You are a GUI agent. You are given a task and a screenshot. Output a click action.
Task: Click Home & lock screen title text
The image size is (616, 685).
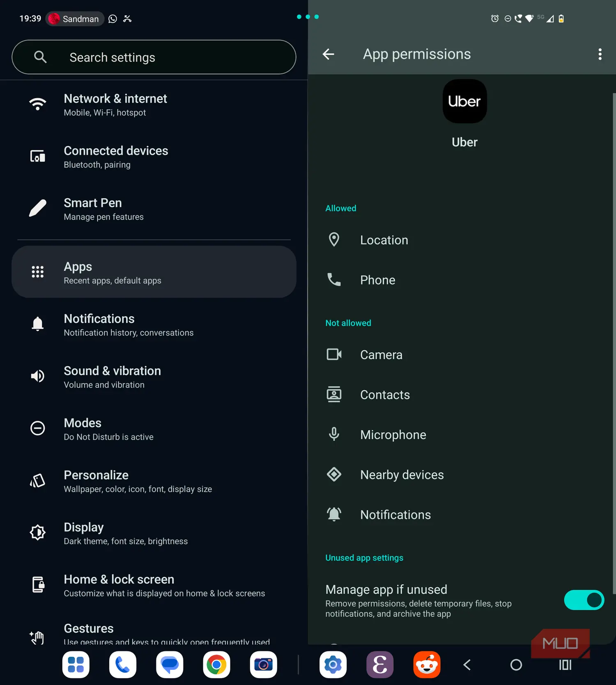point(119,579)
